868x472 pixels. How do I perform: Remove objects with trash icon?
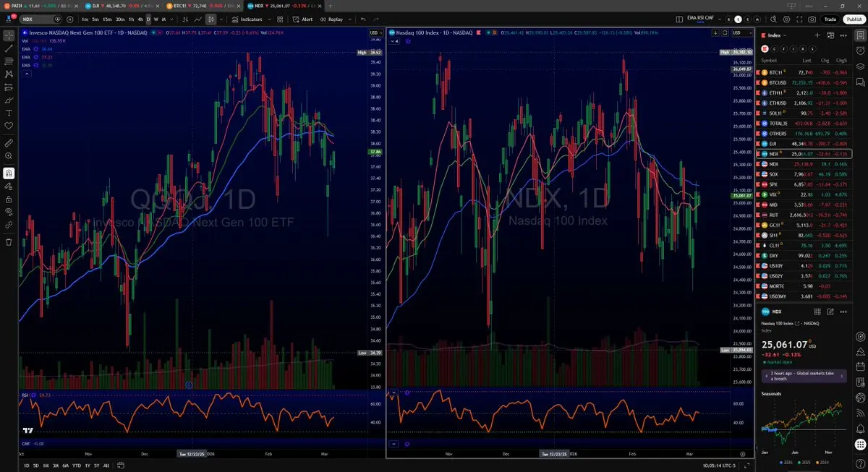point(9,242)
